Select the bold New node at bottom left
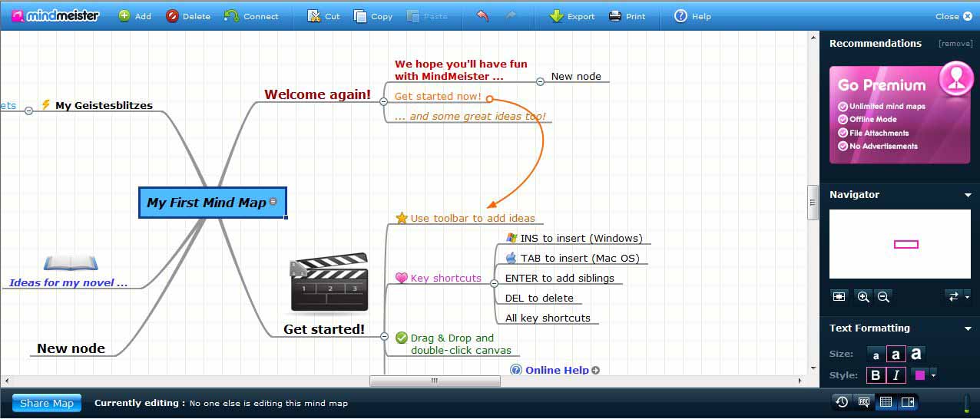The image size is (980, 419). (x=71, y=348)
